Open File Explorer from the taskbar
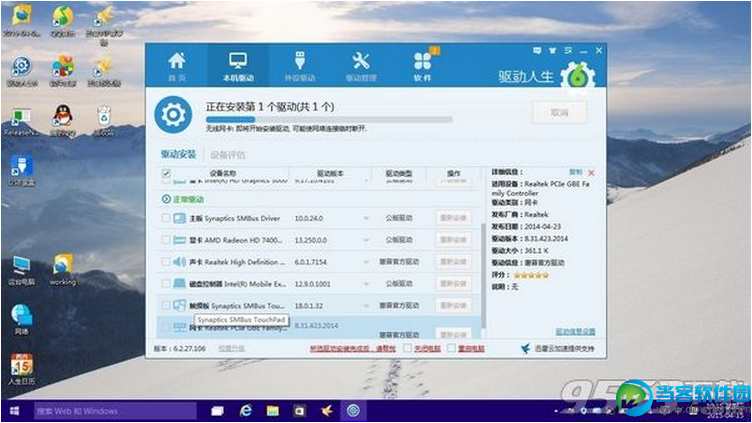Screen dimensions: 752x423 click(x=273, y=411)
